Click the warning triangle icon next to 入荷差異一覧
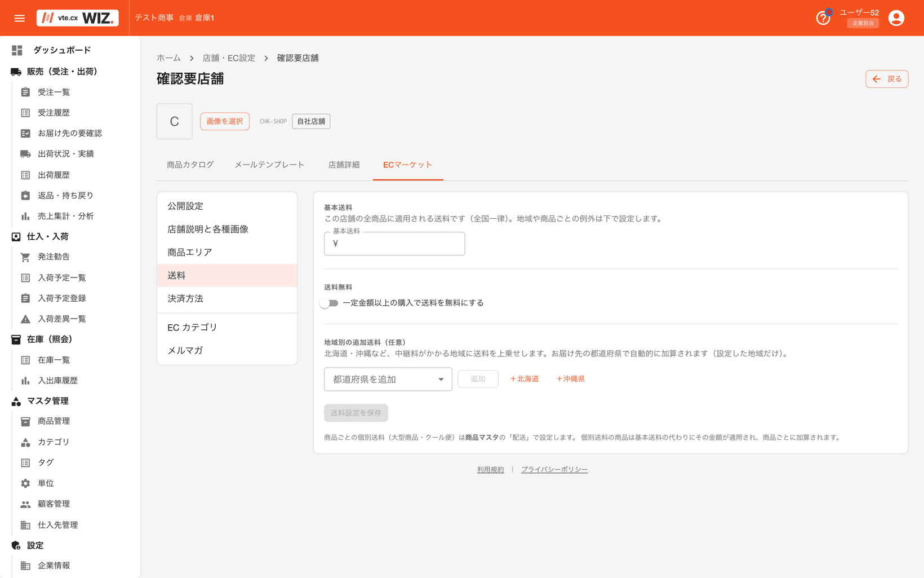This screenshot has width=924, height=578. [x=25, y=319]
